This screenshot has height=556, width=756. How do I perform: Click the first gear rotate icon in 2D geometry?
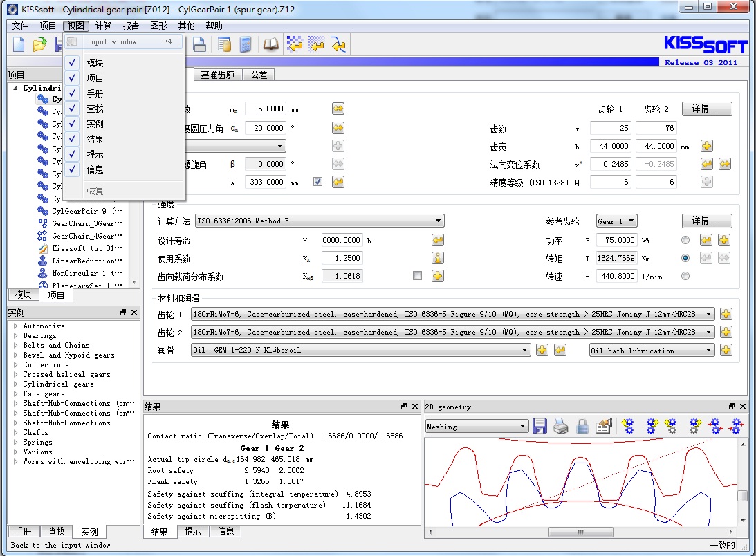[x=628, y=426]
